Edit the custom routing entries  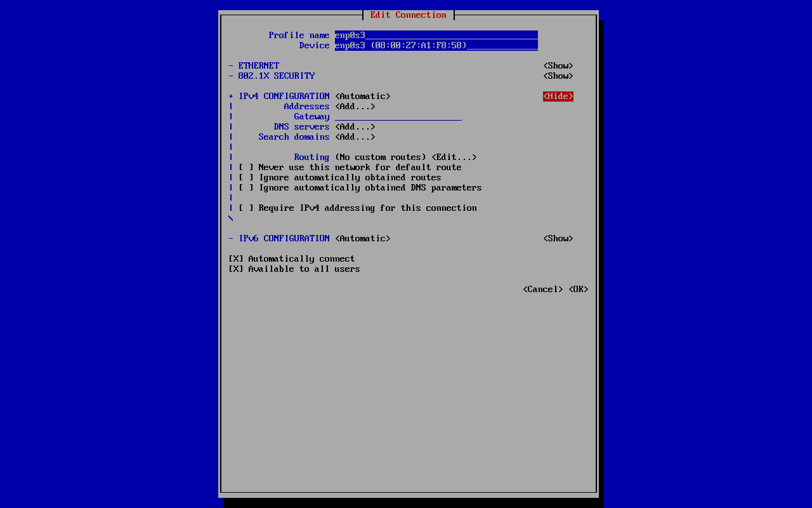click(x=454, y=157)
